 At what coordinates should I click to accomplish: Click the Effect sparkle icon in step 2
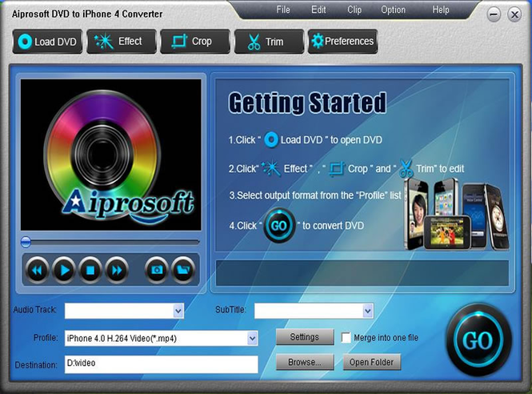pyautogui.click(x=271, y=169)
